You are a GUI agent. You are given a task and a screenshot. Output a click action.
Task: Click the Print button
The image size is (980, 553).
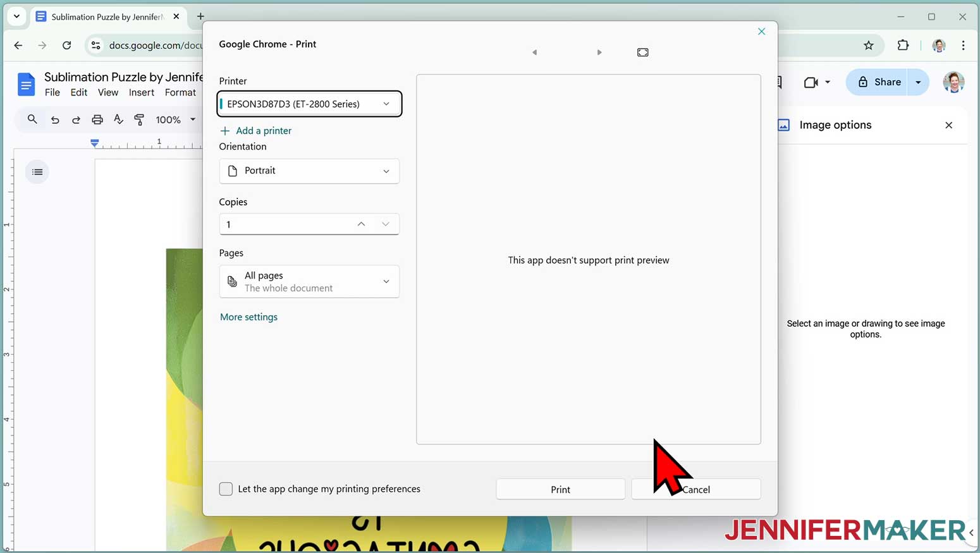click(x=560, y=489)
